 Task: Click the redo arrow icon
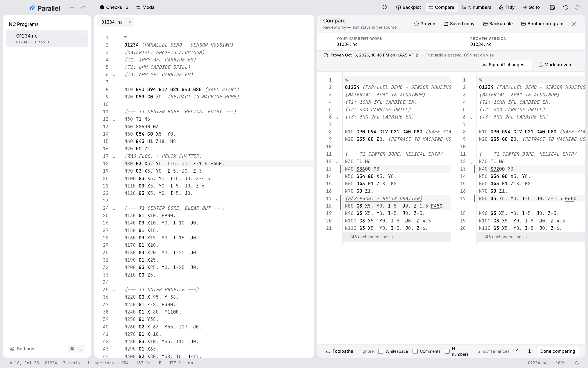pyautogui.click(x=577, y=7)
